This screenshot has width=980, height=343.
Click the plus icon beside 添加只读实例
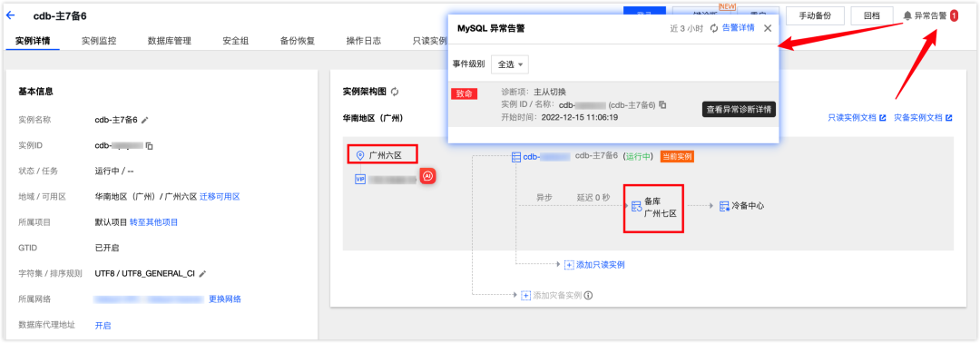tap(569, 265)
